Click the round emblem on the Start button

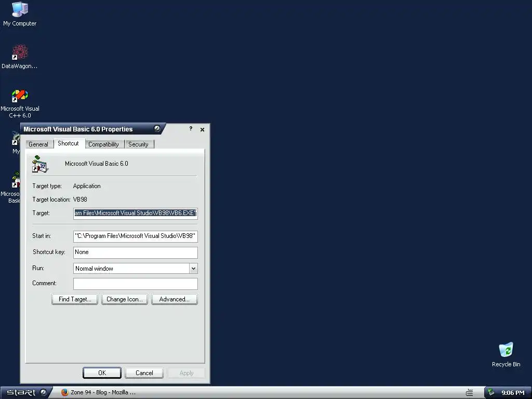coord(44,392)
